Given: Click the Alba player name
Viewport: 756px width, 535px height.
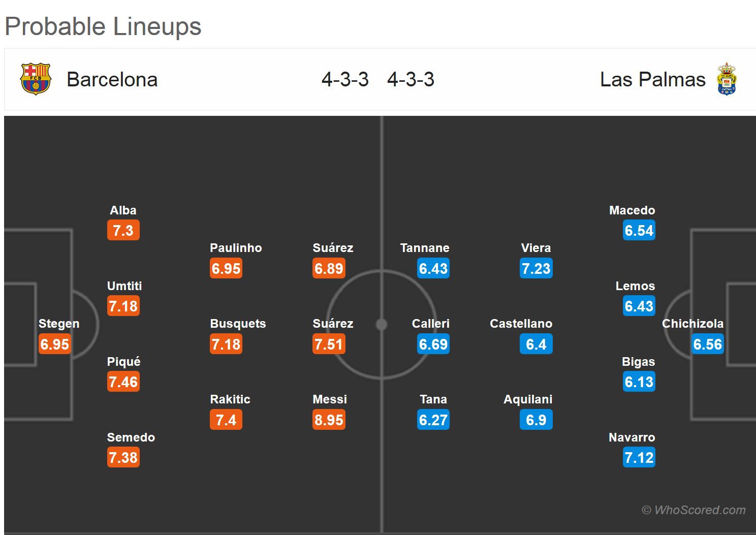Looking at the screenshot, I should [x=123, y=210].
